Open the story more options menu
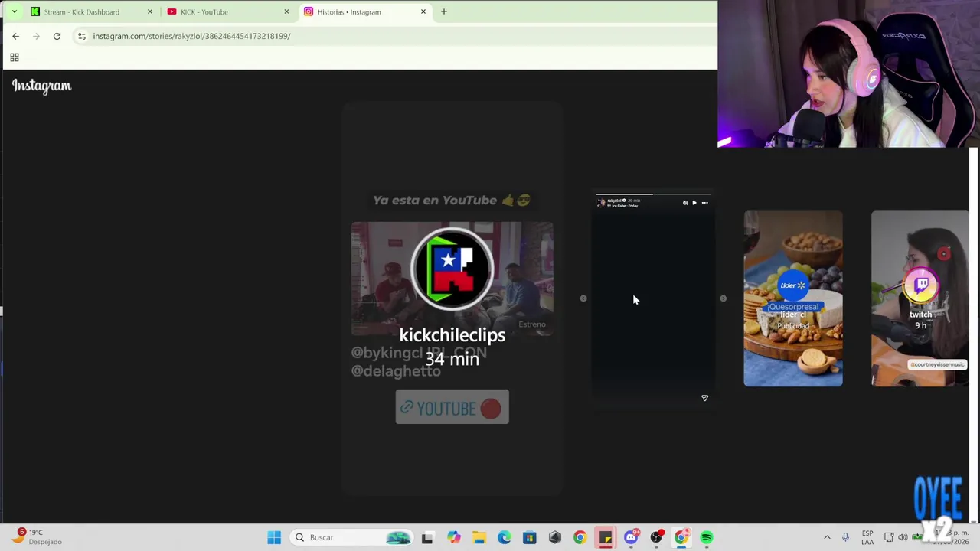The image size is (980, 551). 704,203
